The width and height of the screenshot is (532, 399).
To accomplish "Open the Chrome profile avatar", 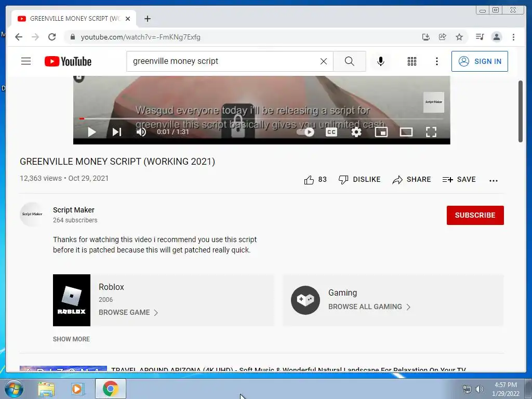I will (496, 37).
